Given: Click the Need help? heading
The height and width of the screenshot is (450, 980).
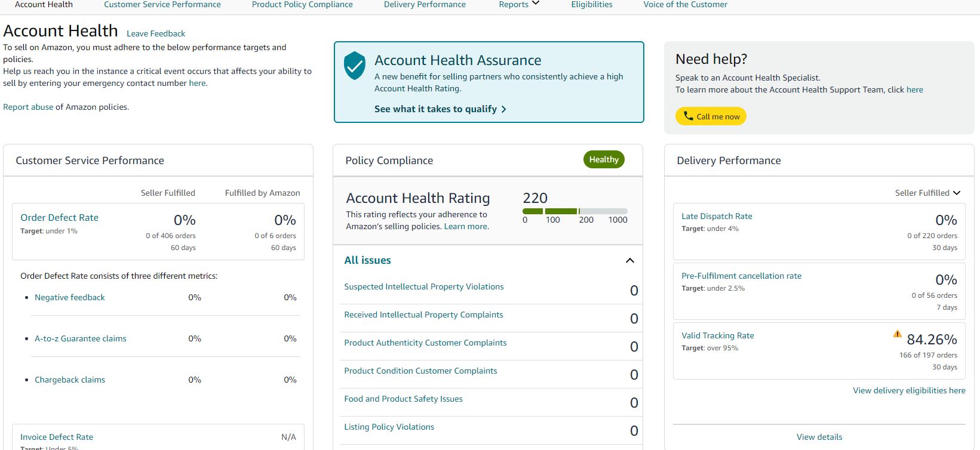Looking at the screenshot, I should [711, 59].
